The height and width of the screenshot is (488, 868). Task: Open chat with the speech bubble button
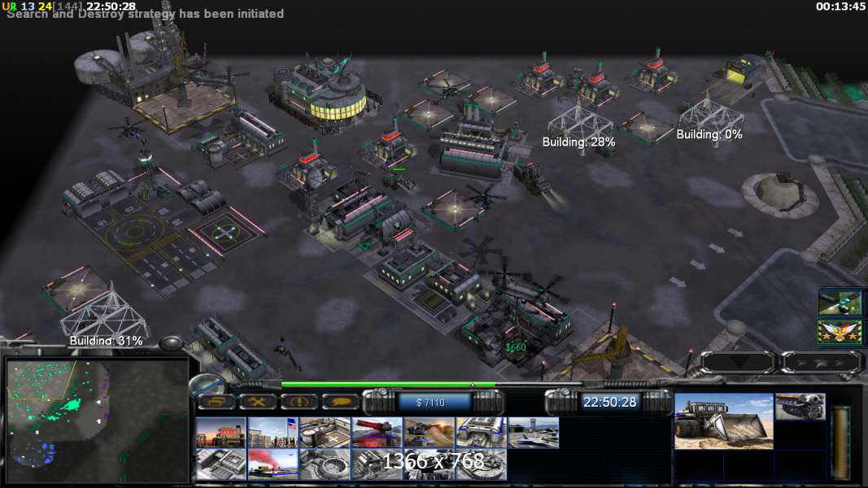pos(339,402)
